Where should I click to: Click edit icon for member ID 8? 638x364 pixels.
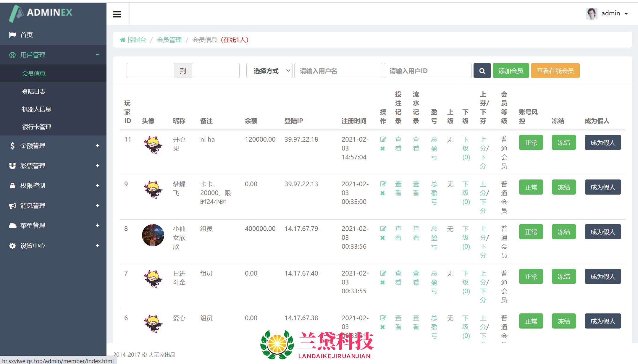(x=383, y=229)
